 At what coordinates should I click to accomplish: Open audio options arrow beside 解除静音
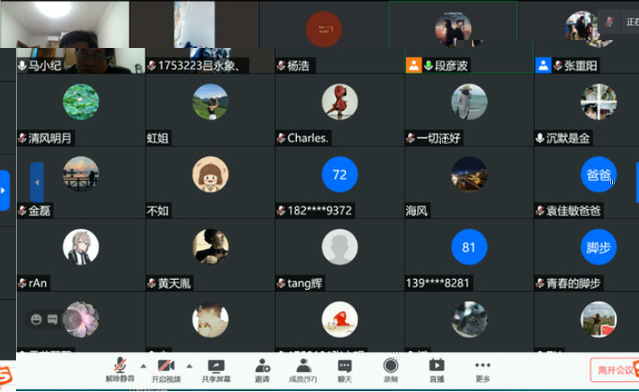point(143,366)
